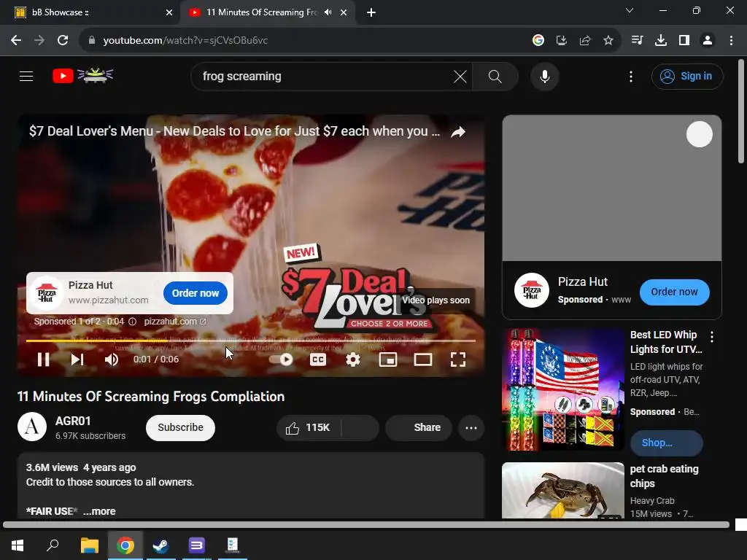The width and height of the screenshot is (747, 560).
Task: Clear the search box with the X icon
Action: point(460,76)
